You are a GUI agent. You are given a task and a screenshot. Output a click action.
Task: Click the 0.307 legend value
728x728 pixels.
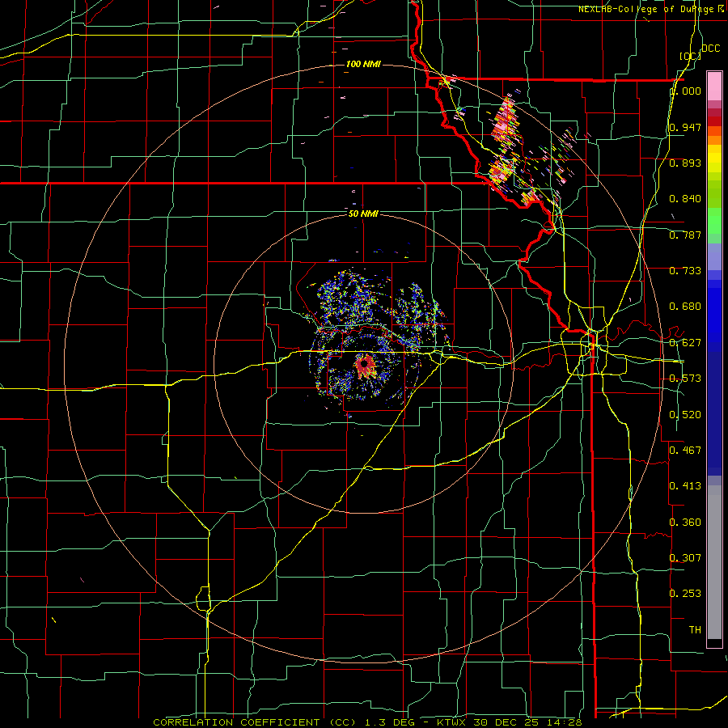point(685,558)
